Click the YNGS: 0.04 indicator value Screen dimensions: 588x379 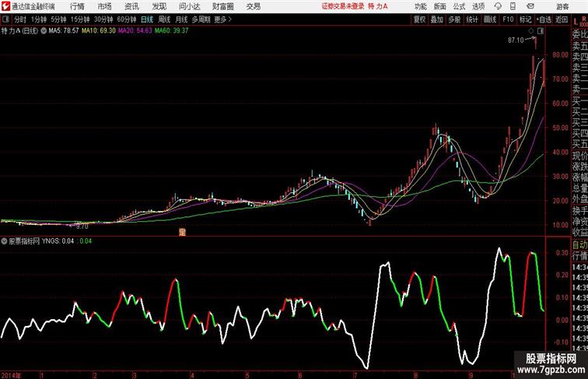point(58,241)
